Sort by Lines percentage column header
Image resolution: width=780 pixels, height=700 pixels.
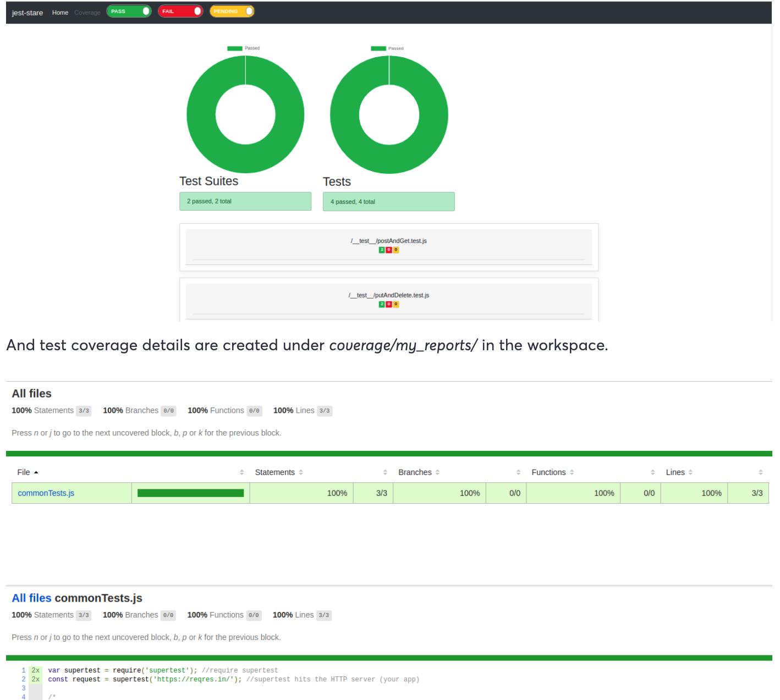click(679, 472)
